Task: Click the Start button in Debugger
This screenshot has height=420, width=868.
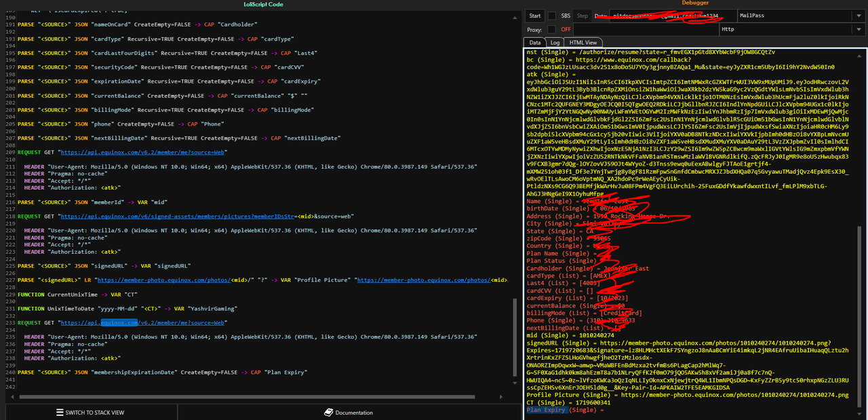Action: (535, 16)
